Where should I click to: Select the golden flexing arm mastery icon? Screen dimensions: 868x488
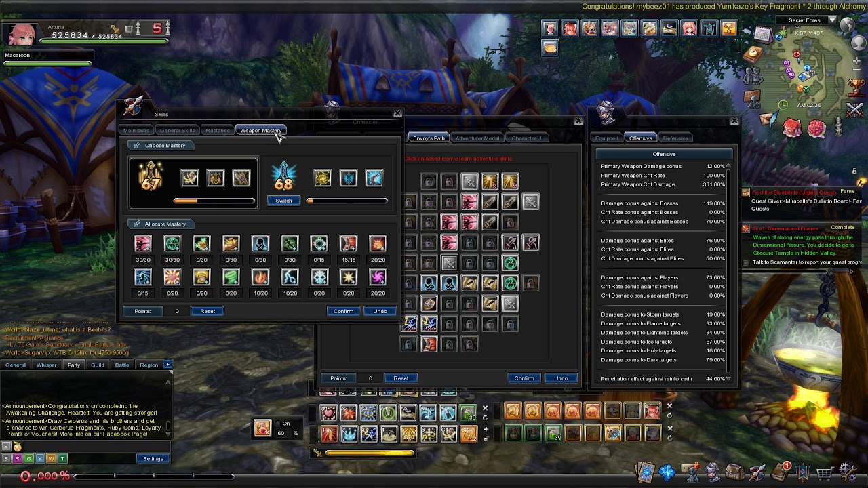pyautogui.click(x=231, y=243)
